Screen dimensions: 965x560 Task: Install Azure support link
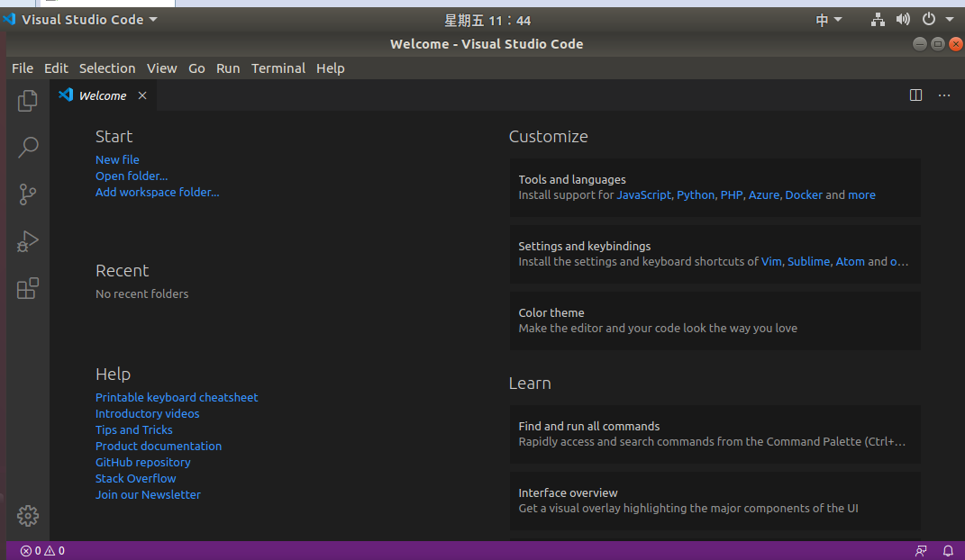coord(764,194)
